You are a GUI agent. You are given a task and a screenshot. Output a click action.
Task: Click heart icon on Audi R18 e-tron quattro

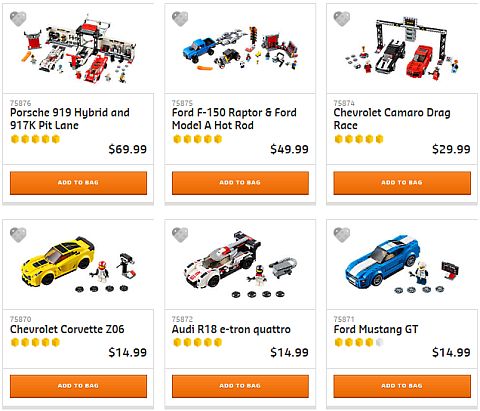(180, 235)
